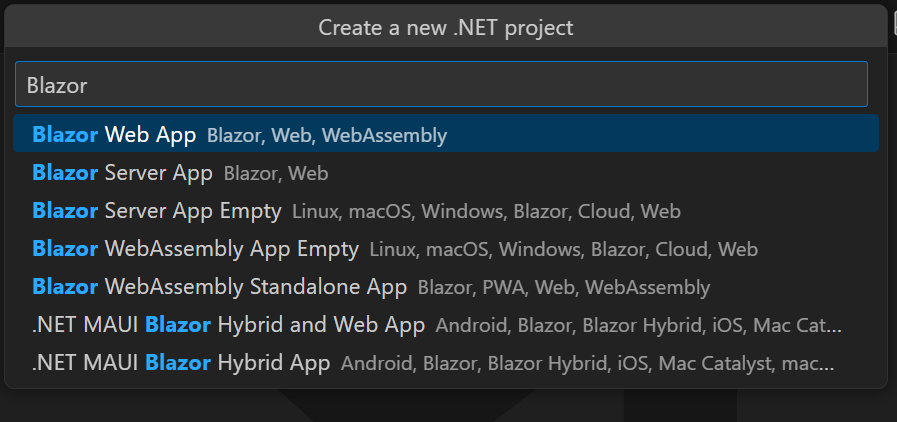Select Blazor WebAssembly App Empty template

[x=195, y=249]
